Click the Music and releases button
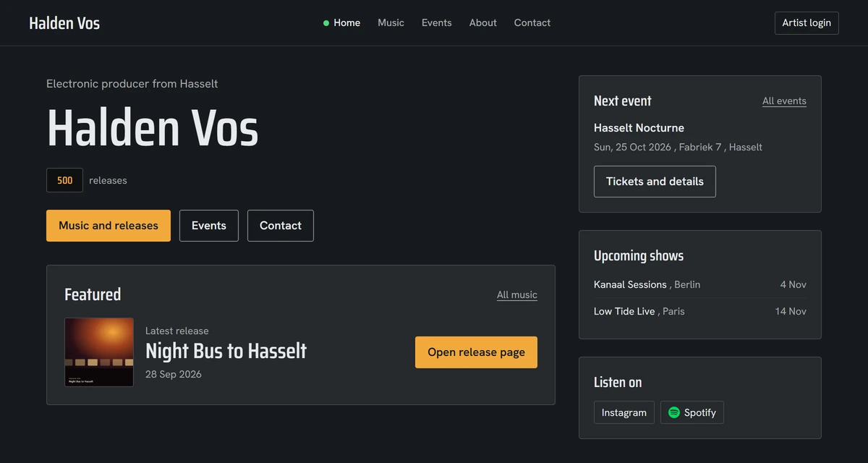Viewport: 868px width, 463px height. click(109, 226)
